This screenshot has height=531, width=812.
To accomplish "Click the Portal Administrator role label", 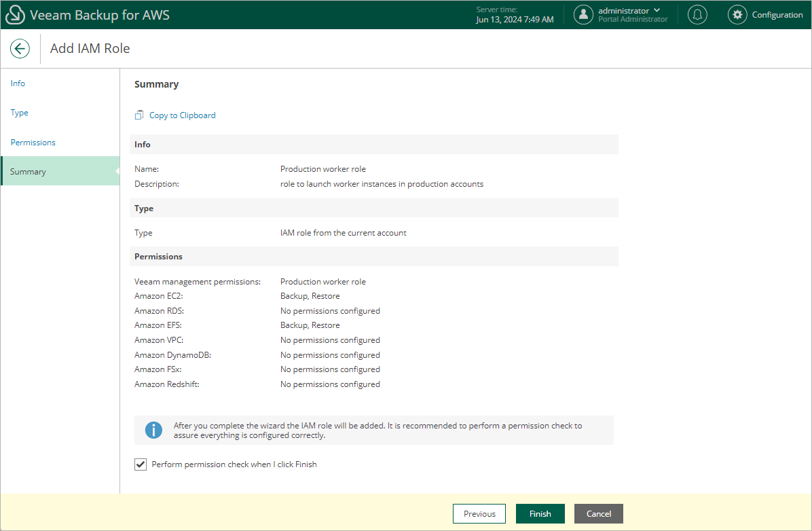I will coord(633,19).
